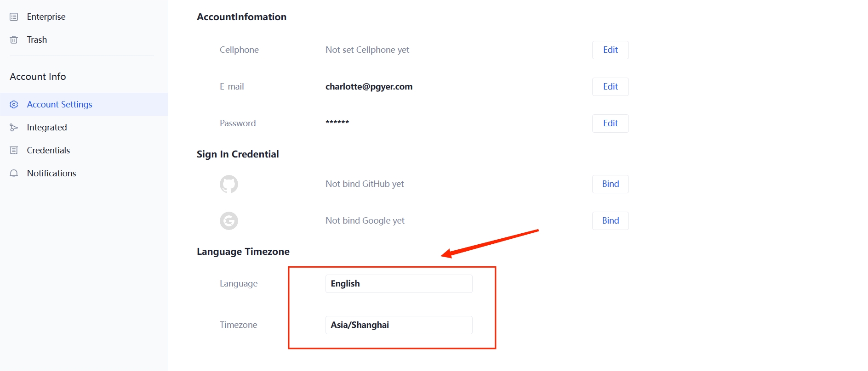Open the Timezone dropdown showing Asia/Shanghai
The image size is (868, 371).
(399, 325)
